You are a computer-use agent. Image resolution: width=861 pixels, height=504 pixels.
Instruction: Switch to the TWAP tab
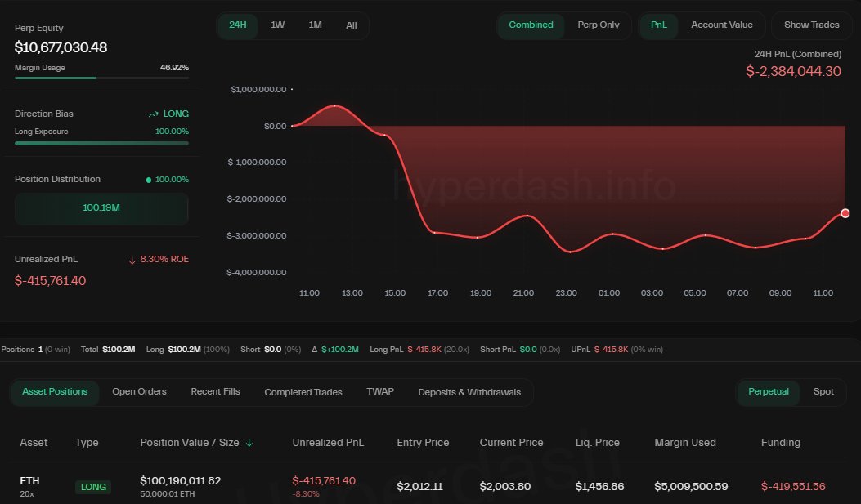(380, 392)
